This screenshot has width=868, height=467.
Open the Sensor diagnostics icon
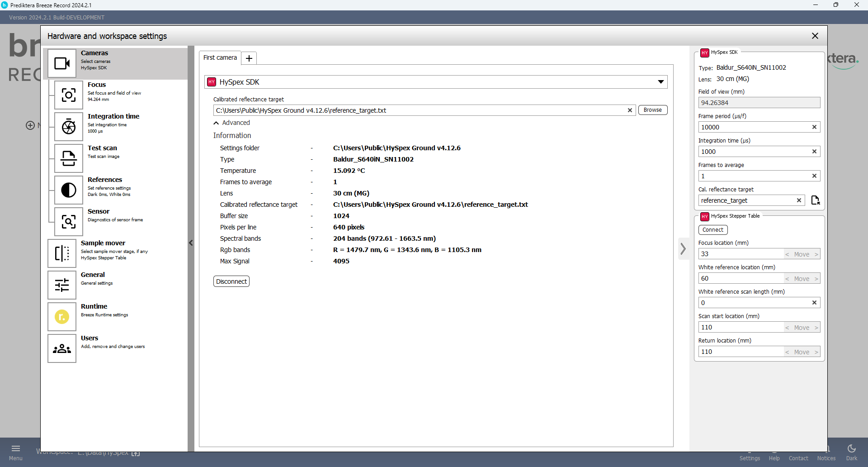[x=69, y=222]
